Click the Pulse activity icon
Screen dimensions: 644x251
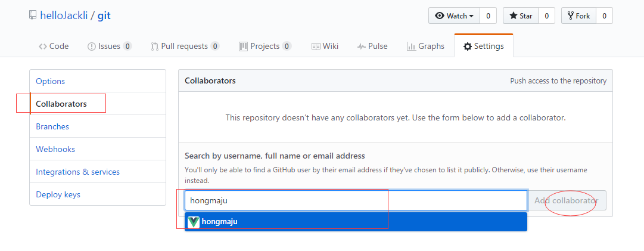click(x=362, y=47)
